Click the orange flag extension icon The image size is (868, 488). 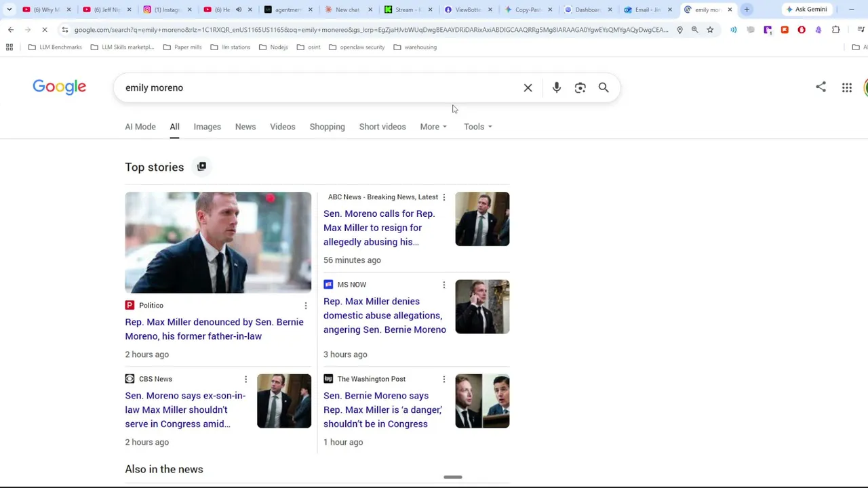785,30
